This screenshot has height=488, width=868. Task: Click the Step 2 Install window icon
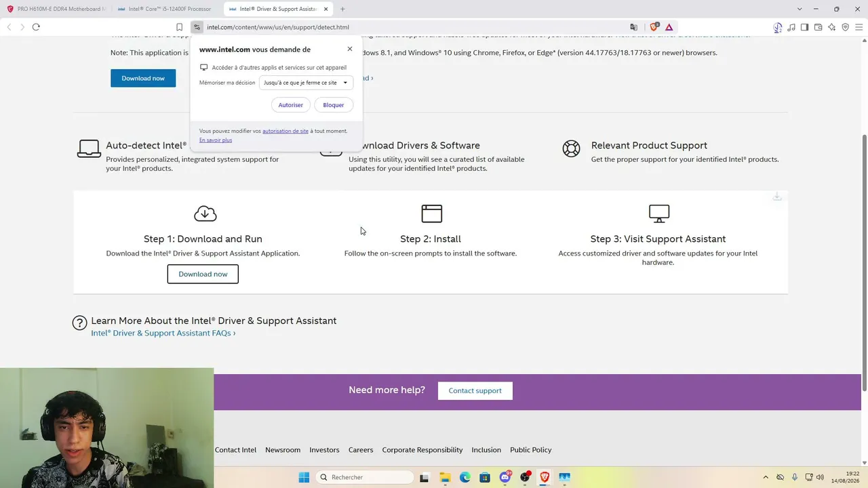tap(432, 213)
